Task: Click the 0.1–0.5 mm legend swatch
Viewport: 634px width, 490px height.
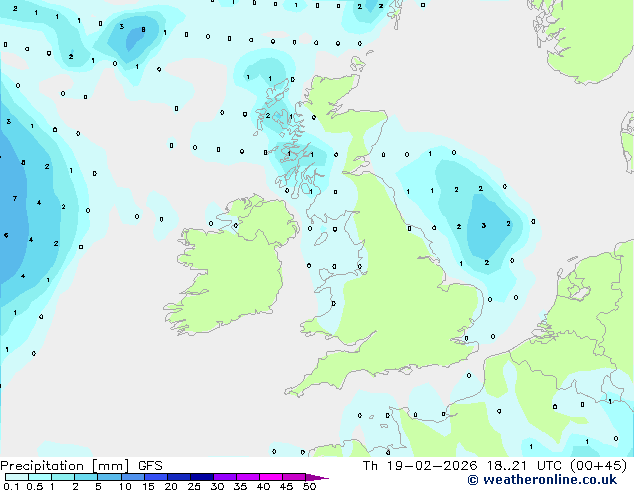Action: (17, 477)
